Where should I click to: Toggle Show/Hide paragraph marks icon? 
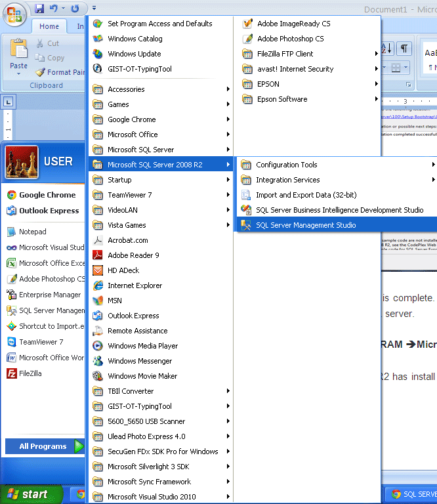404,49
